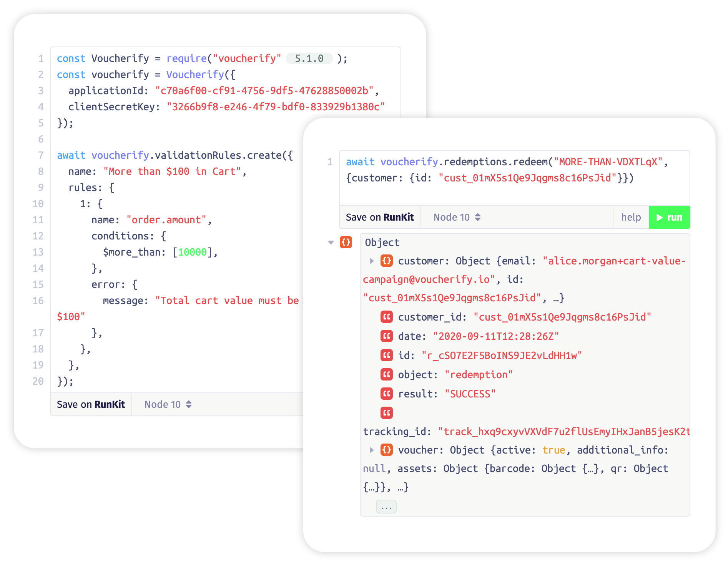
Task: Click the customer object type icon
Action: pyautogui.click(x=386, y=261)
